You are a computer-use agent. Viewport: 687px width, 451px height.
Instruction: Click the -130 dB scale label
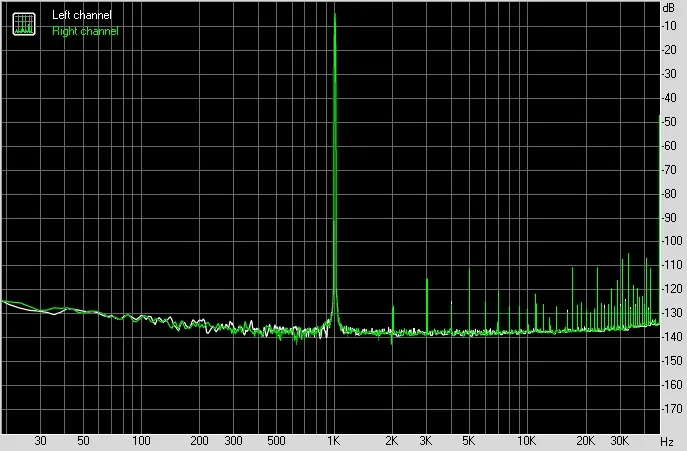coord(672,313)
